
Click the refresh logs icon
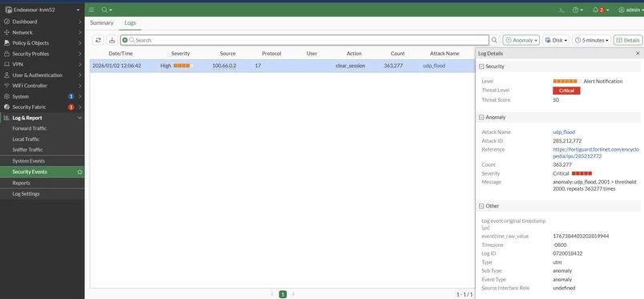(x=99, y=40)
